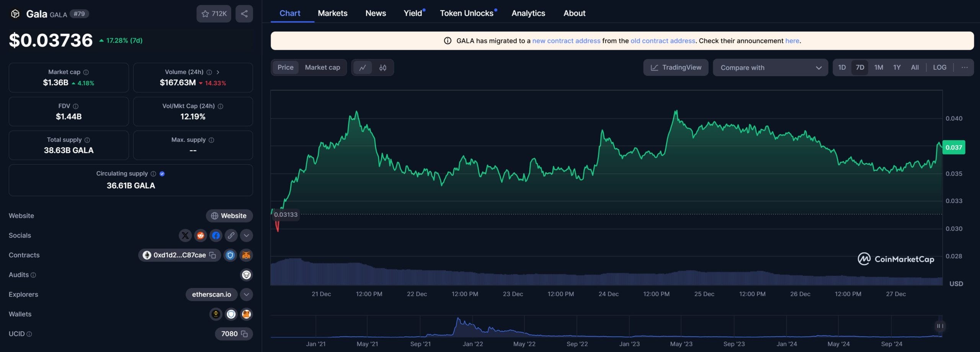The width and height of the screenshot is (980, 352).
Task: Set chart range to 1D
Action: click(842, 67)
